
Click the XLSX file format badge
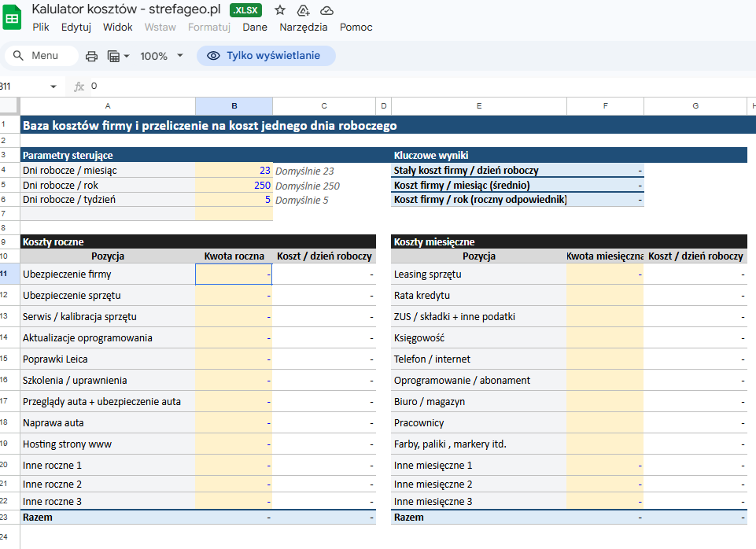(x=246, y=10)
